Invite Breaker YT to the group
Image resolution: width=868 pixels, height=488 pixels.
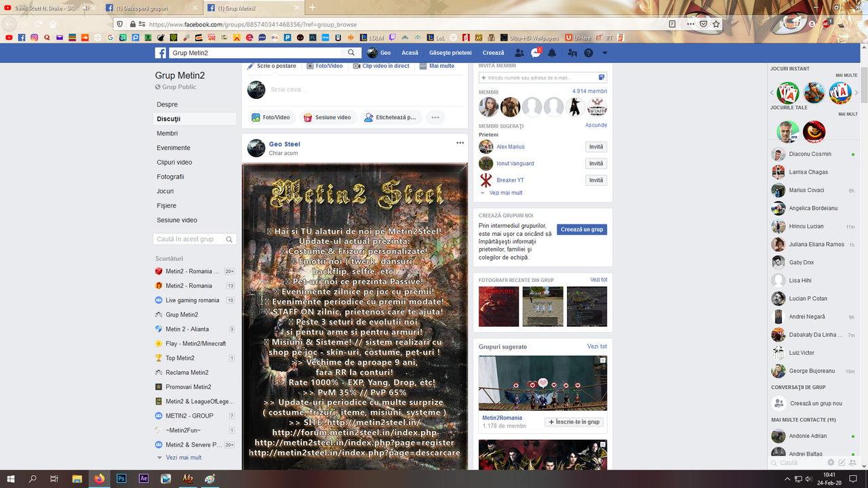[596, 180]
